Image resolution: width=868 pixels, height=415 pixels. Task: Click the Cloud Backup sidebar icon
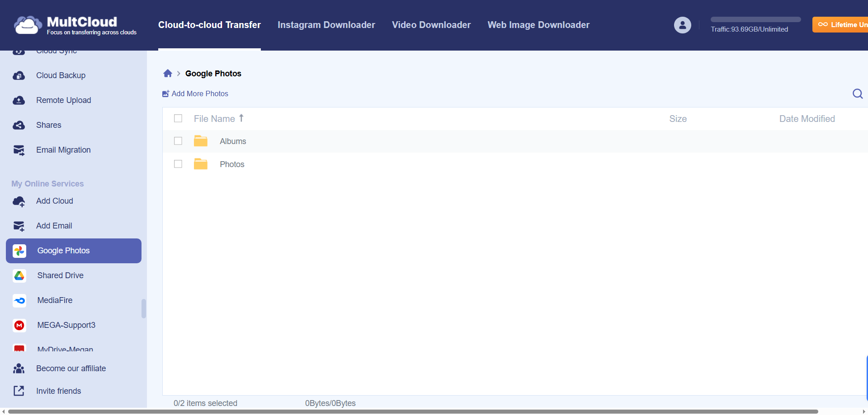tap(19, 75)
